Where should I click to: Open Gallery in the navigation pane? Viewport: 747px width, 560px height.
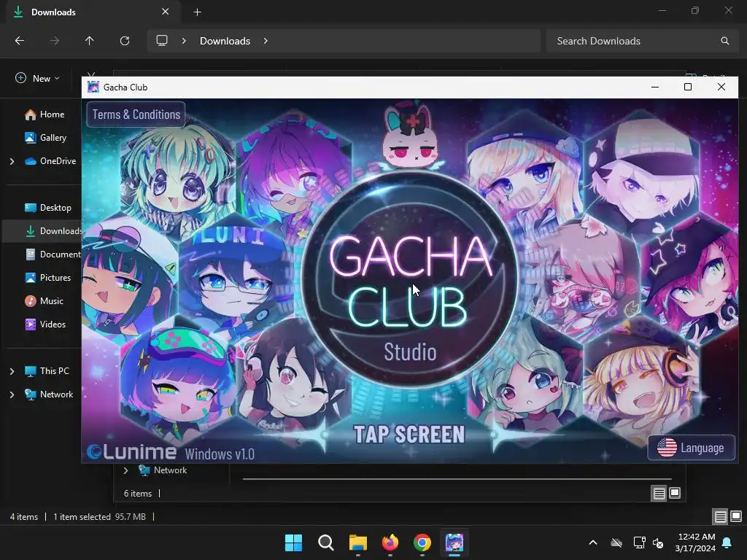point(46,138)
